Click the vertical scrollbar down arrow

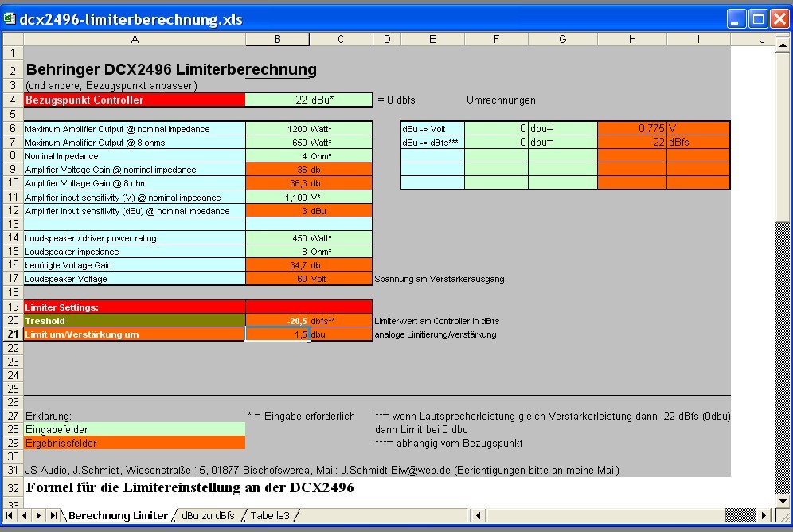click(x=783, y=501)
